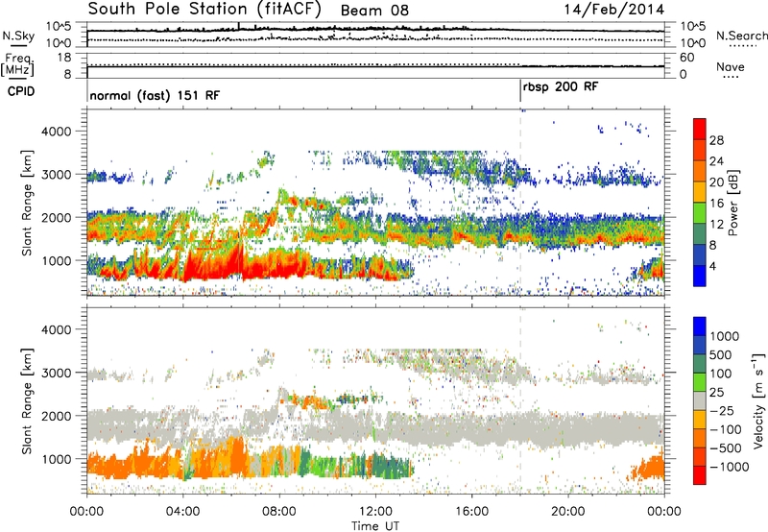
Task: Click the "24" power colorbar value
Action: click(x=716, y=161)
